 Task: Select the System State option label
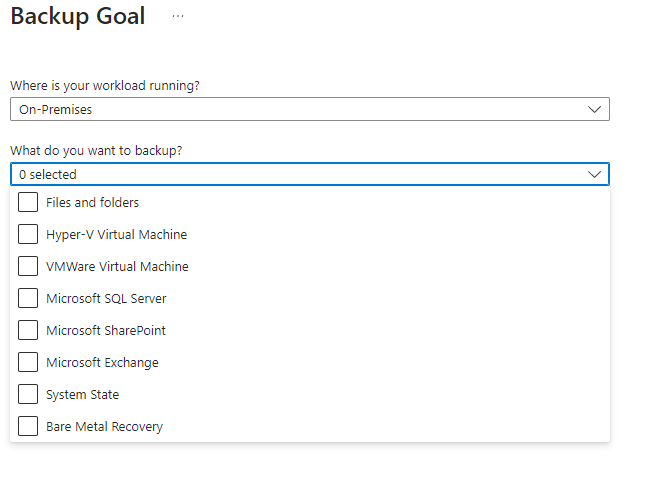tap(82, 394)
